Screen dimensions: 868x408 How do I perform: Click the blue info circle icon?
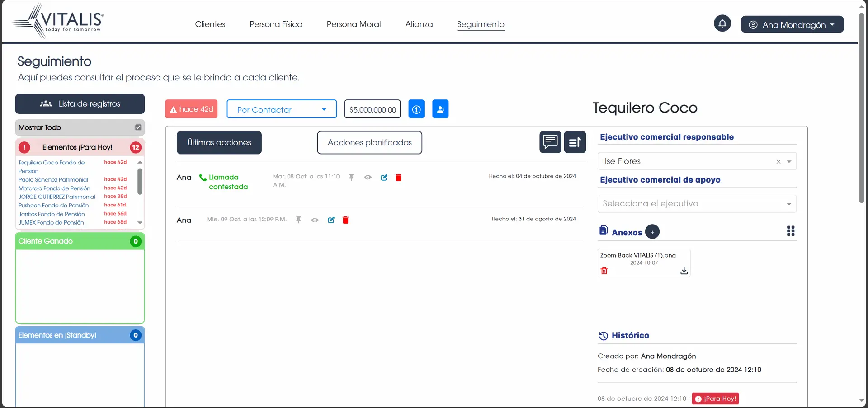(416, 109)
